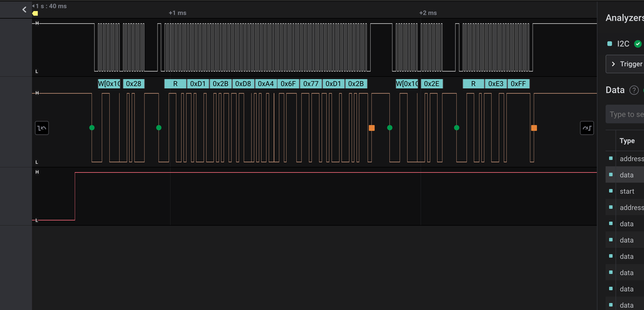Open the I2C analyzer entry
This screenshot has width=644, height=310.
click(x=623, y=44)
